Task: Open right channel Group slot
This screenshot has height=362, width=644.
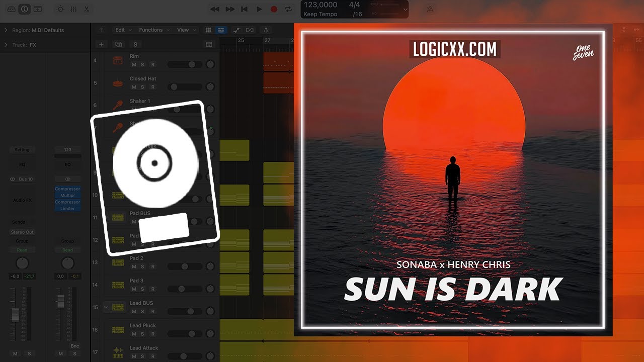Action: 67,241
